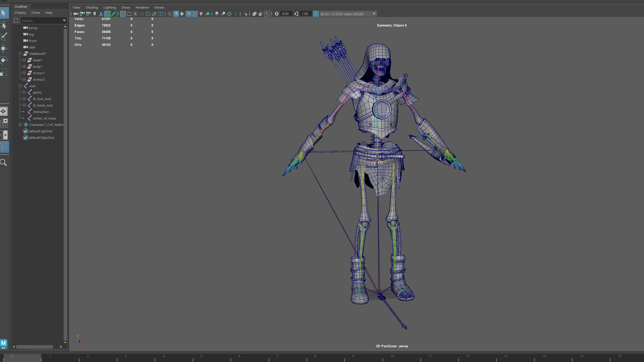The width and height of the screenshot is (644, 362).
Task: Open Camera Attributes icon
Action: click(88, 14)
